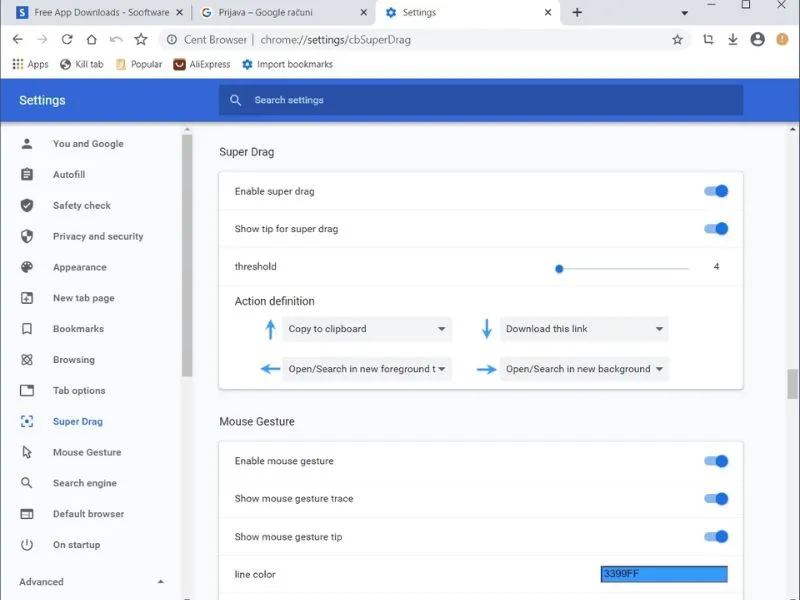Toggle Enable mouse gesture switch
Image resolution: width=800 pixels, height=600 pixels.
(716, 461)
